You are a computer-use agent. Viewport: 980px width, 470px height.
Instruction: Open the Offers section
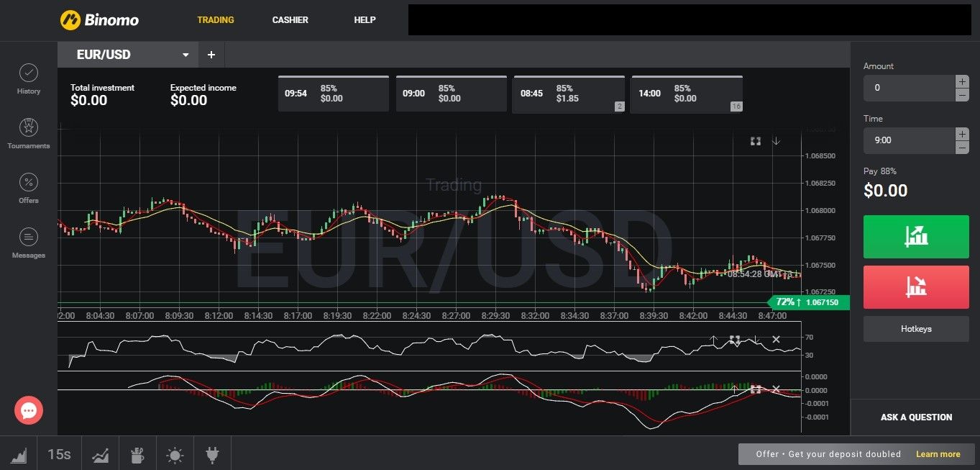[x=29, y=188]
